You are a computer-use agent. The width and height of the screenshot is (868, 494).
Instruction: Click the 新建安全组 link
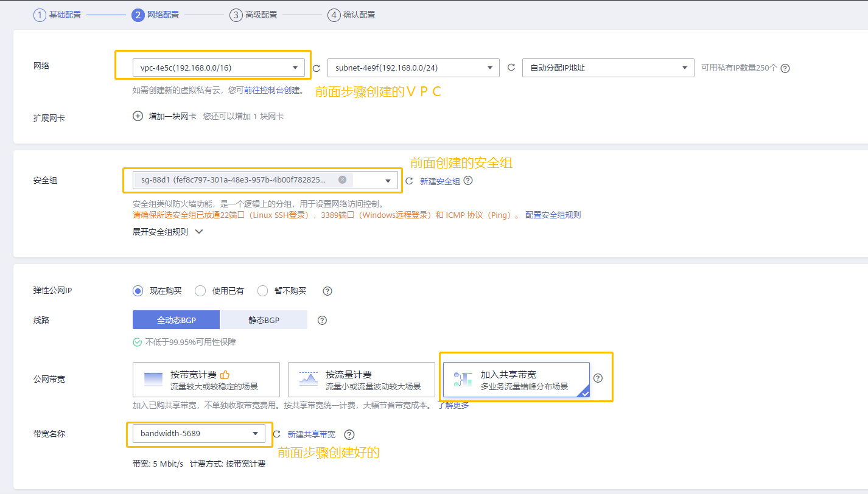pos(440,181)
